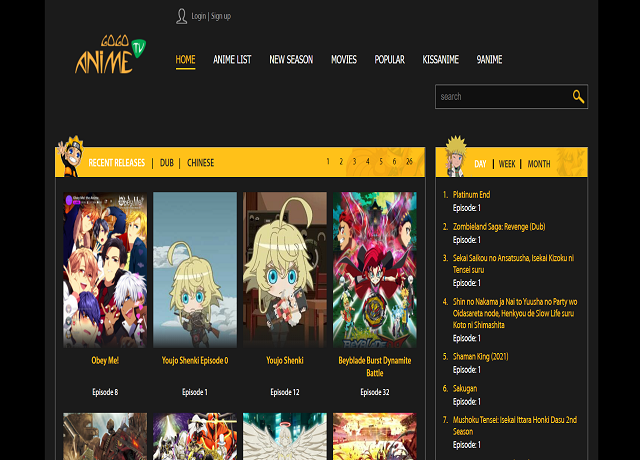Open the Beyblade Burst Dynamite Battle thumbnail
640x460 pixels.
pyautogui.click(x=375, y=270)
